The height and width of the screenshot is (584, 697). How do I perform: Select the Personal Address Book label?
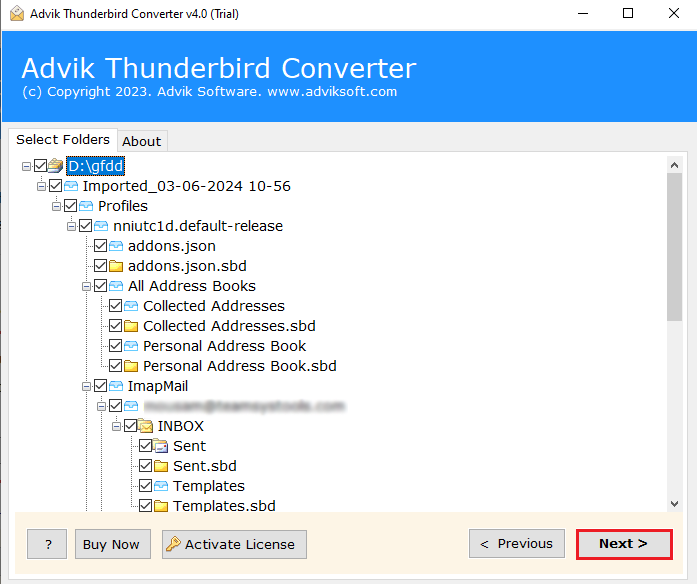(x=224, y=346)
